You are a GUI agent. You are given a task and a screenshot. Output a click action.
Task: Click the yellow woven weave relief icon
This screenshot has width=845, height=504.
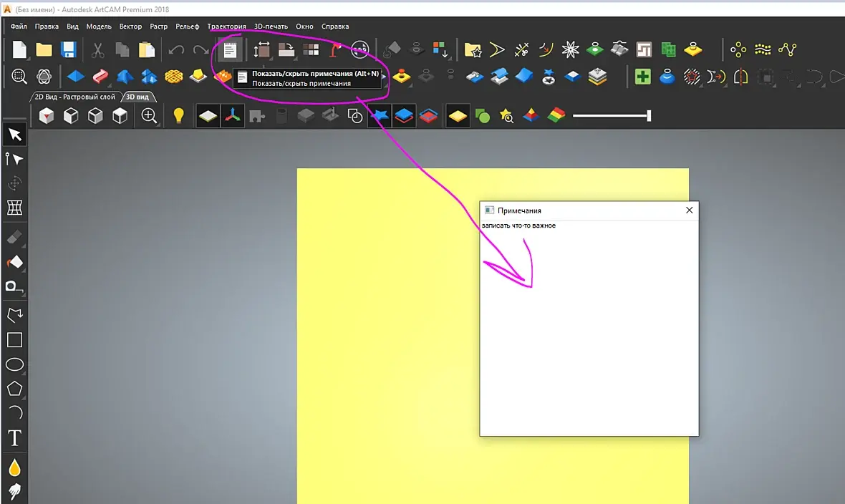(173, 77)
